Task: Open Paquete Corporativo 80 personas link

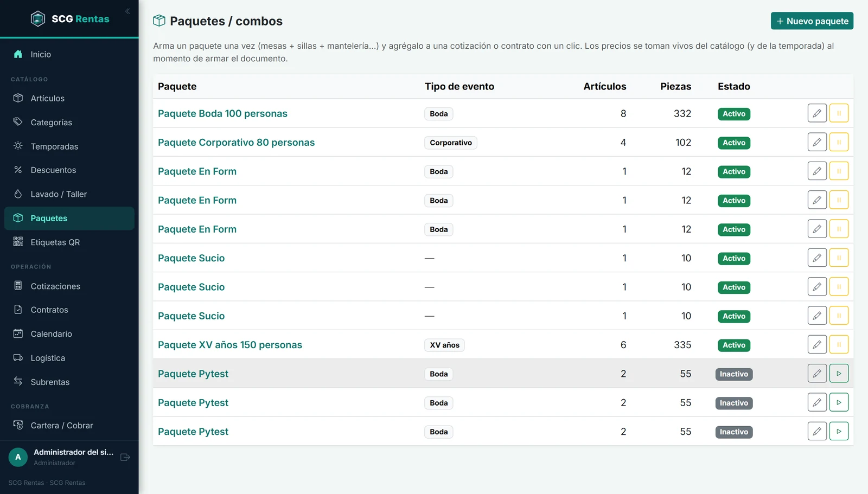Action: (236, 142)
